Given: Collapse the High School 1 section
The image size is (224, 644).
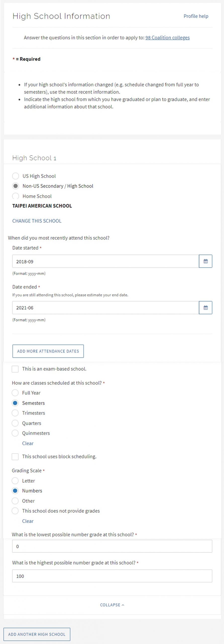Looking at the screenshot, I should [112, 605].
